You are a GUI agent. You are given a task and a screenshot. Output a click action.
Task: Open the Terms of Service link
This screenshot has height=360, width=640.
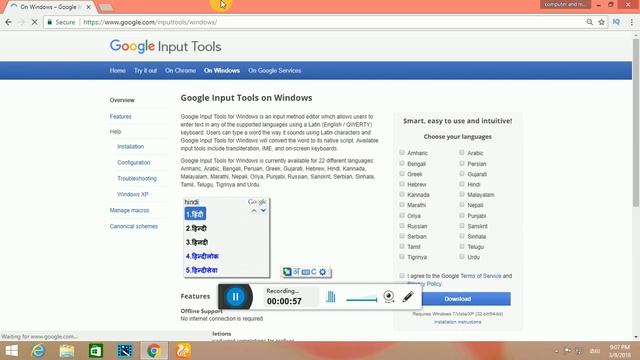click(480, 276)
